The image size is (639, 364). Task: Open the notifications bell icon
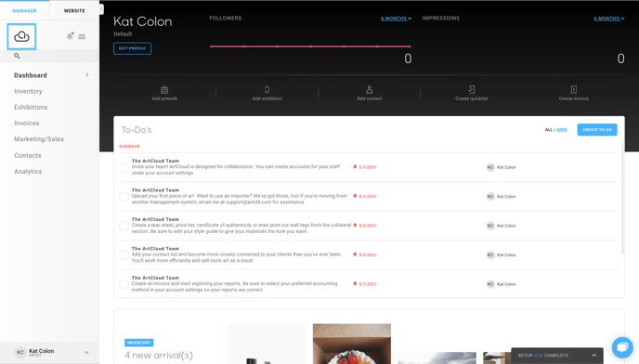coord(70,36)
